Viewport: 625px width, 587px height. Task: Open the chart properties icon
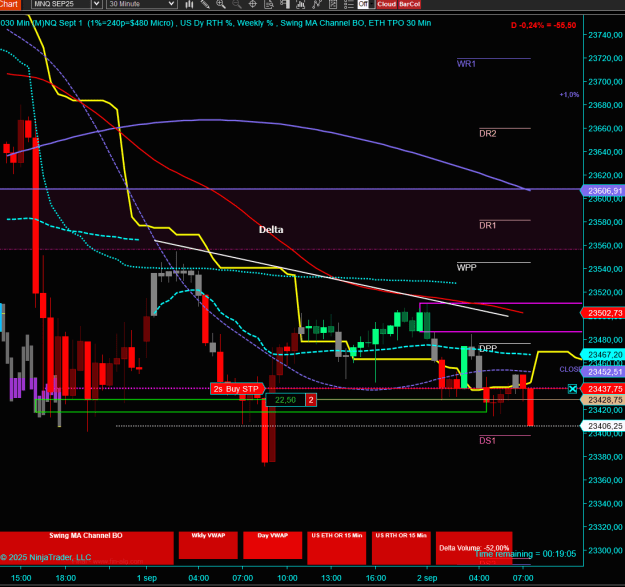[x=333, y=4]
